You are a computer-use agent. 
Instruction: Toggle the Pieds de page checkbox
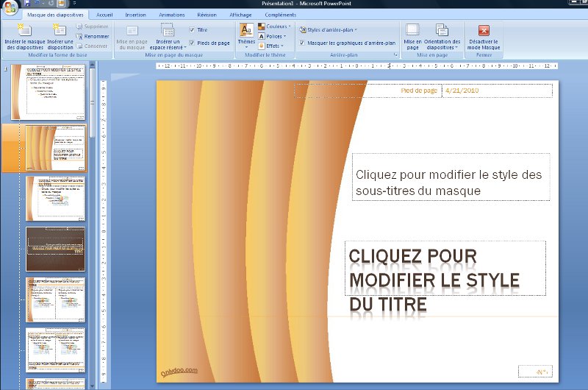tap(192, 43)
